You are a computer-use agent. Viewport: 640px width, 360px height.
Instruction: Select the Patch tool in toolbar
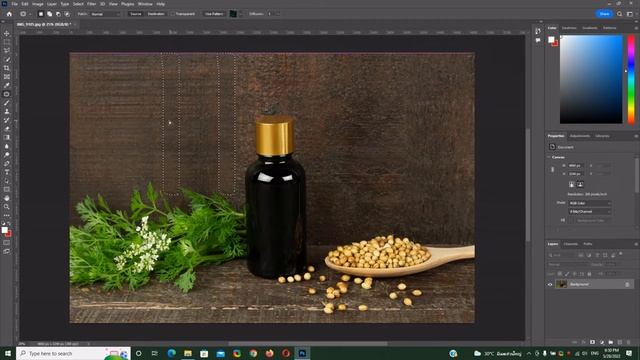coord(7,94)
